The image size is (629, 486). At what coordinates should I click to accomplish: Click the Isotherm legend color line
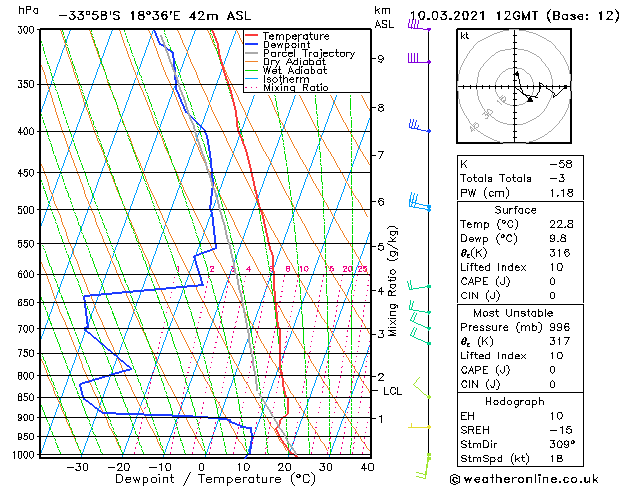click(253, 80)
